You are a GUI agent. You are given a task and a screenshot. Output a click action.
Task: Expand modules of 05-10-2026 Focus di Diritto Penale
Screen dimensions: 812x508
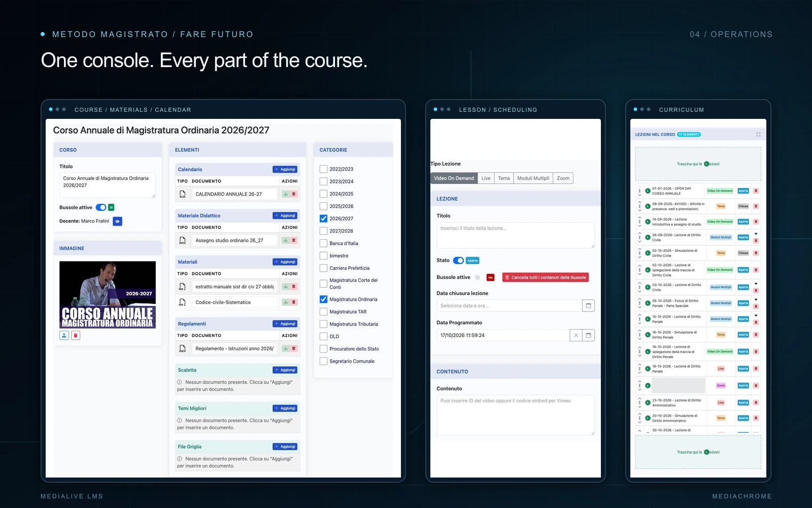point(756,300)
